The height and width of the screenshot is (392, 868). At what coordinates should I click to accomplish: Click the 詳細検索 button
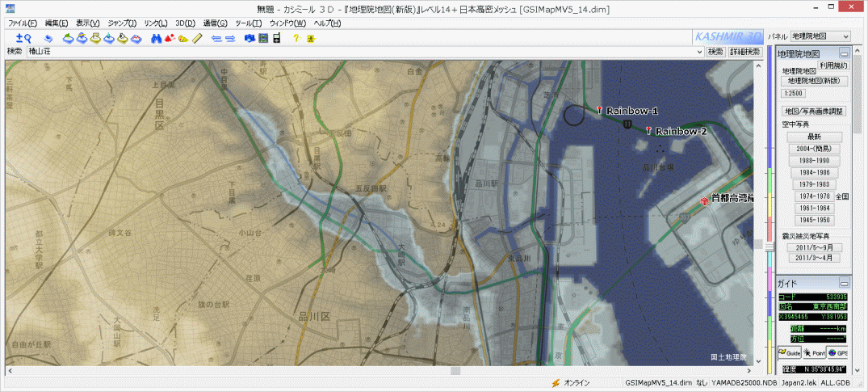pos(744,51)
